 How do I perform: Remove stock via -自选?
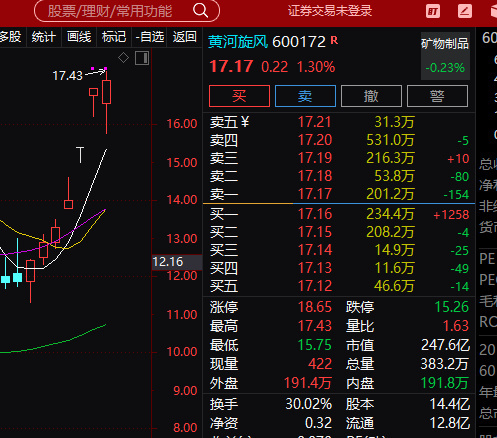tap(150, 37)
